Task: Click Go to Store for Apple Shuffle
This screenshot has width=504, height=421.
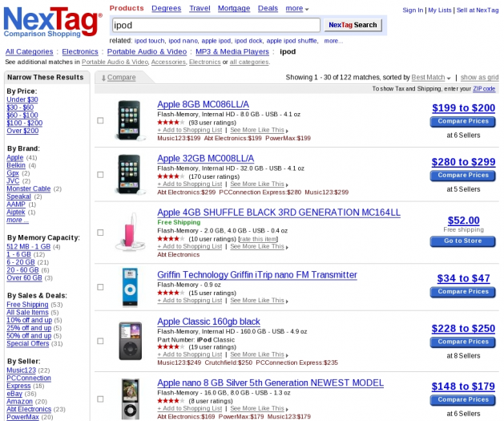Action: click(463, 241)
